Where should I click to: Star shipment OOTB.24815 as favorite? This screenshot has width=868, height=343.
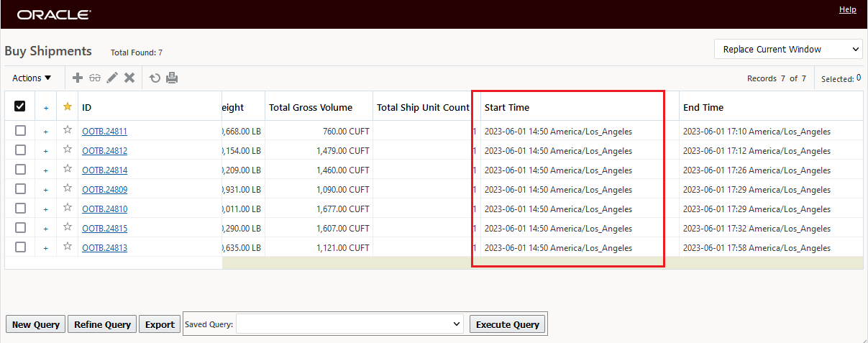tap(68, 227)
